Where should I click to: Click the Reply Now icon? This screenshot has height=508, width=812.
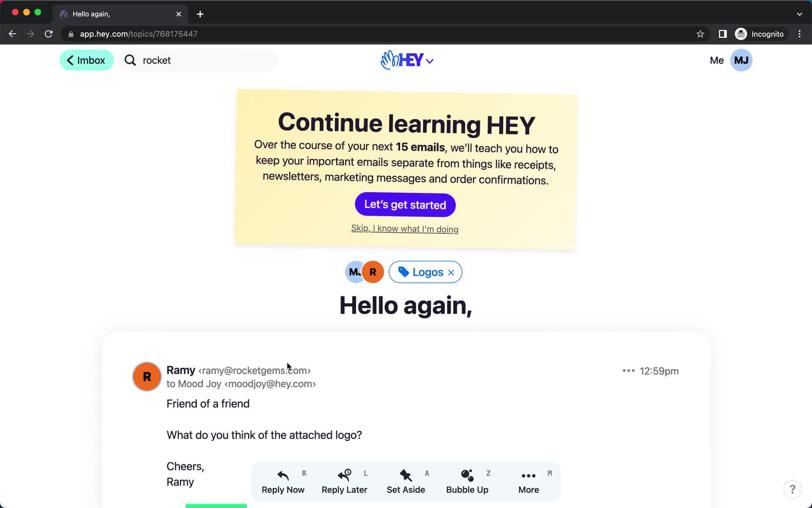tap(283, 475)
